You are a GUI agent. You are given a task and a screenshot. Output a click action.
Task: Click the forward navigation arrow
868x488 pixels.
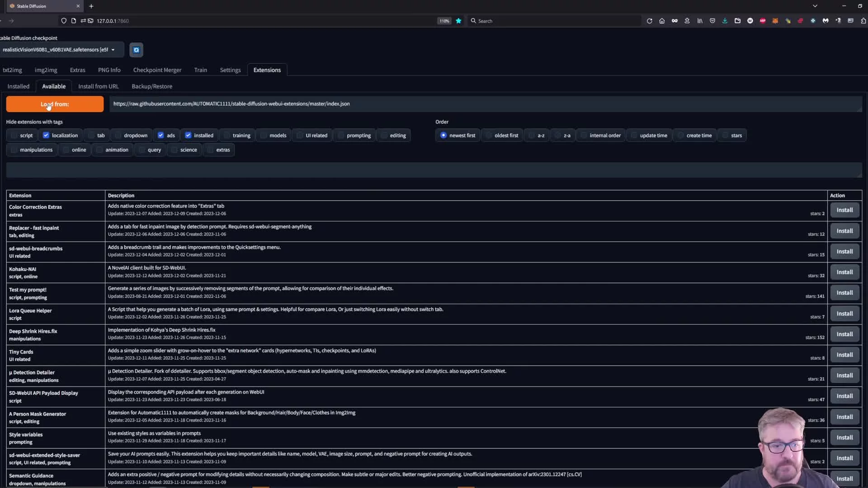(11, 21)
